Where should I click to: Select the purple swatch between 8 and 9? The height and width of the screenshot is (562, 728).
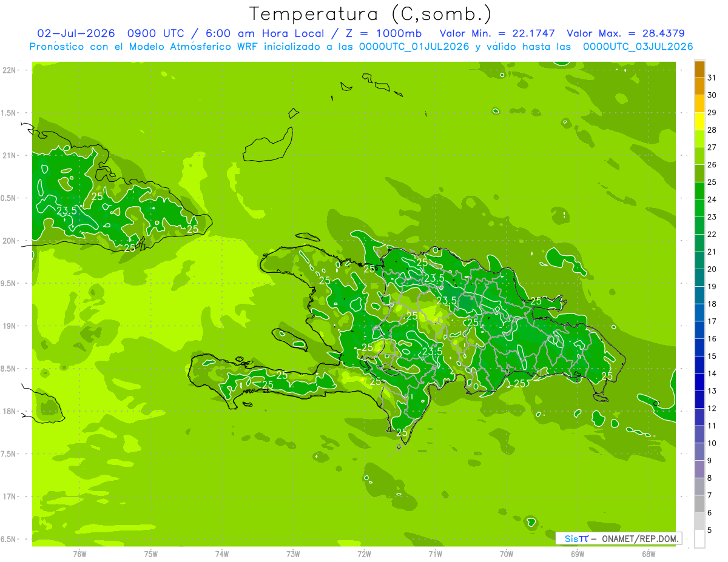pyautogui.click(x=699, y=469)
